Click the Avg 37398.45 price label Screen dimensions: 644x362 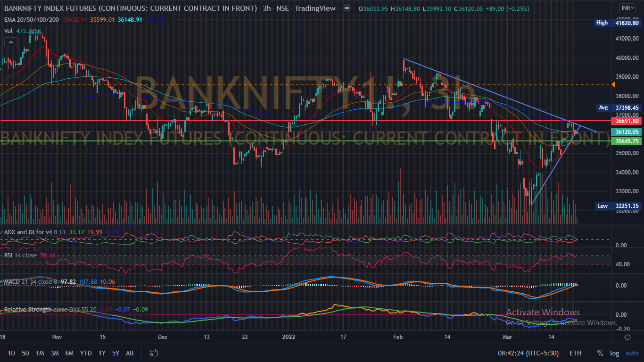pyautogui.click(x=619, y=108)
